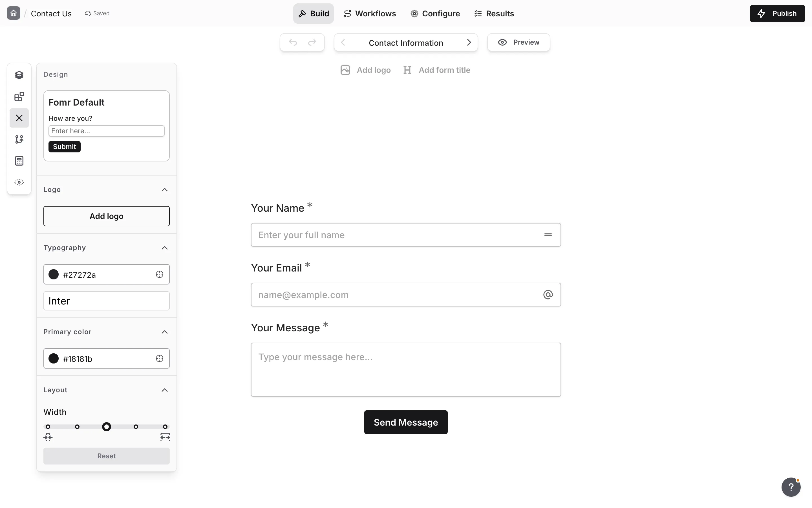Click the heading icon beside Add form title

point(407,70)
